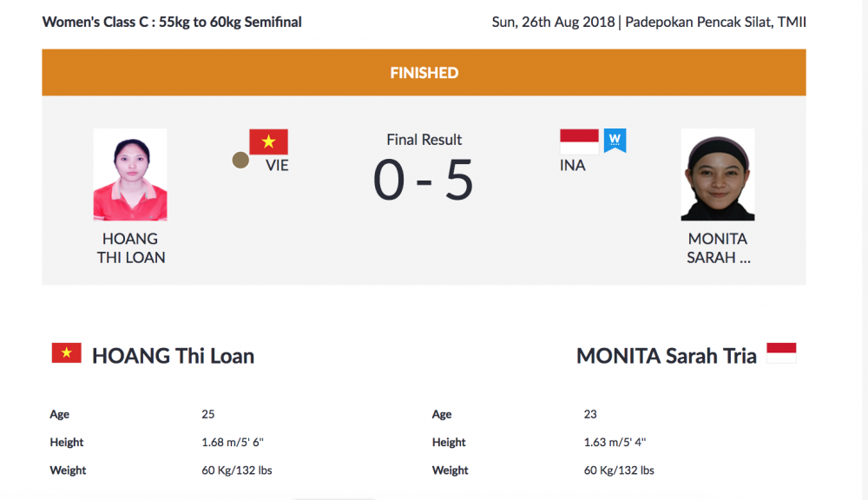The height and width of the screenshot is (500, 868).
Task: Click Monita's height value 1.63 m
Action: 615,442
